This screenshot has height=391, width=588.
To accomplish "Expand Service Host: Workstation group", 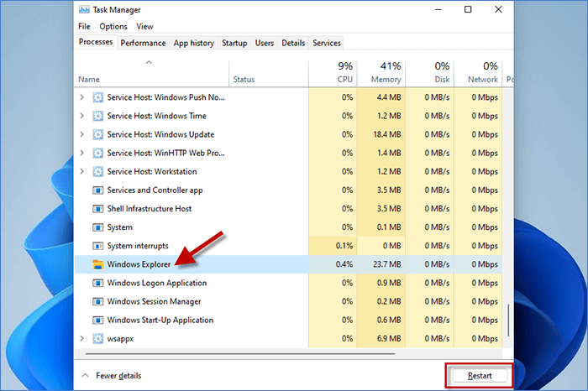I will click(x=81, y=171).
